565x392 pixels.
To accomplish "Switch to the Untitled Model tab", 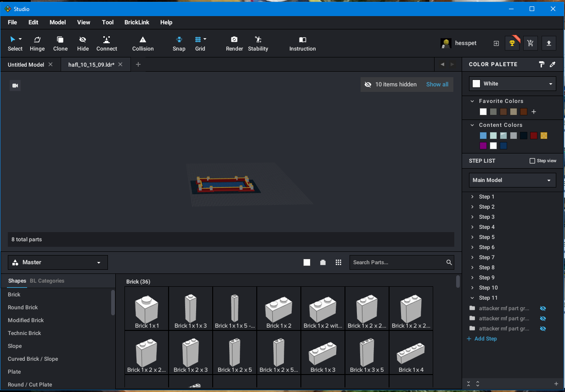I will coord(26,65).
